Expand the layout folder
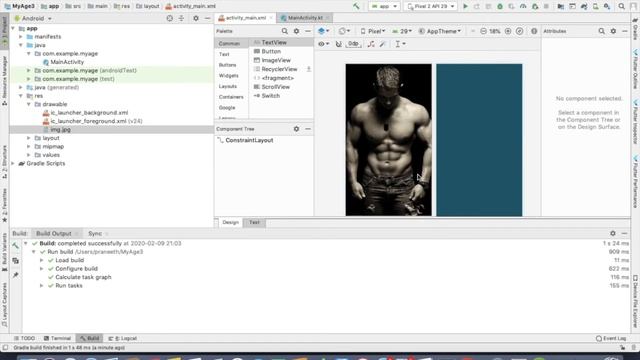Viewport: 640px width, 360px height. click(29, 138)
